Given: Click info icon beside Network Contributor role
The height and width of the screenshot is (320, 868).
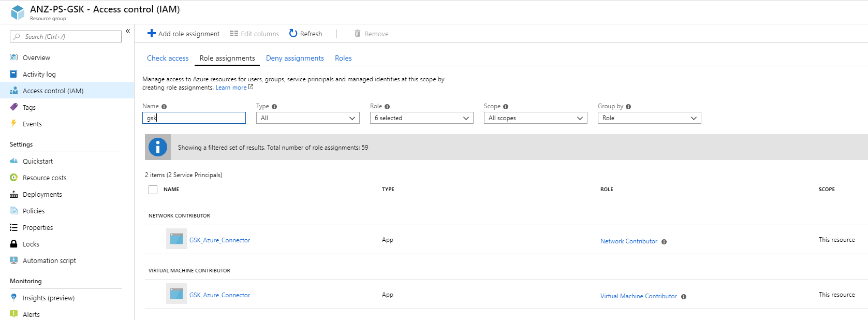Looking at the screenshot, I should (x=664, y=242).
